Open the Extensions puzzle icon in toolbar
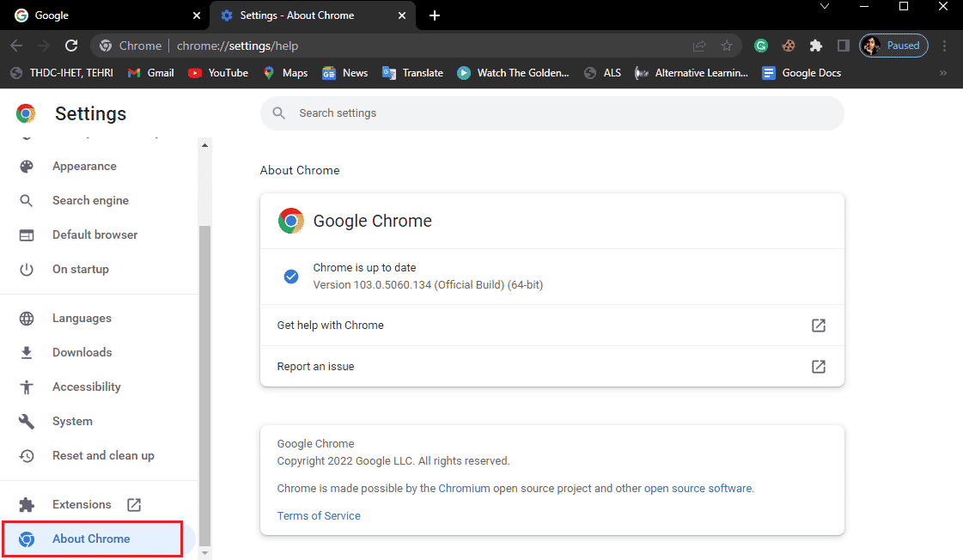Screen dimensions: 963x560 (816, 46)
